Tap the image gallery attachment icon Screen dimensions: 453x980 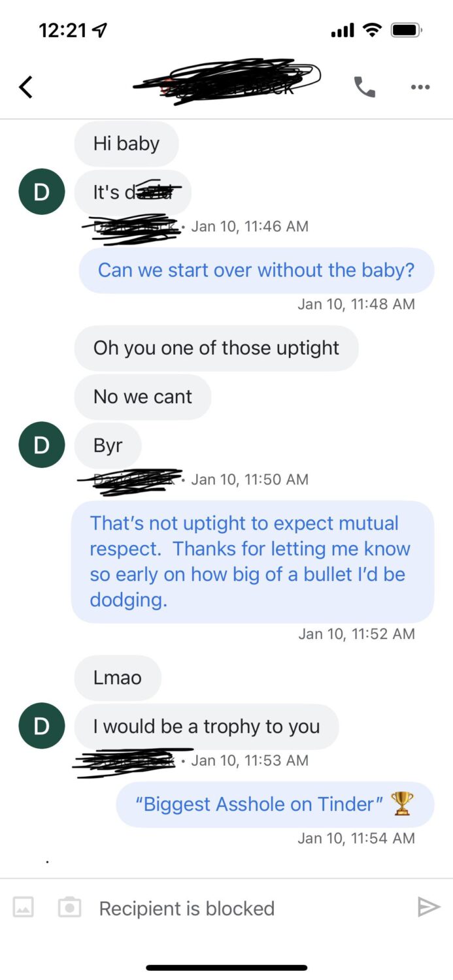tap(24, 907)
